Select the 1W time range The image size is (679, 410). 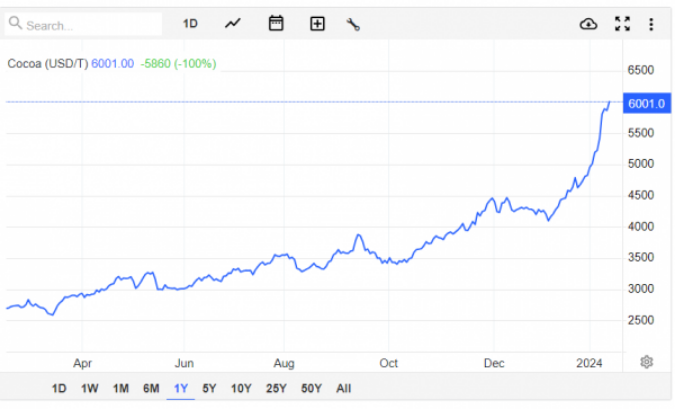(89, 388)
